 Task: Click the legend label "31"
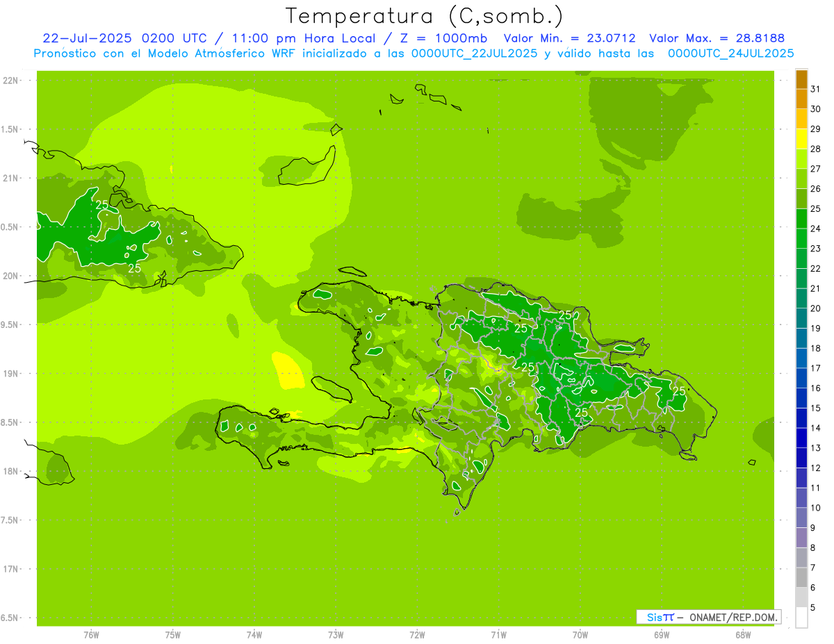tap(815, 89)
